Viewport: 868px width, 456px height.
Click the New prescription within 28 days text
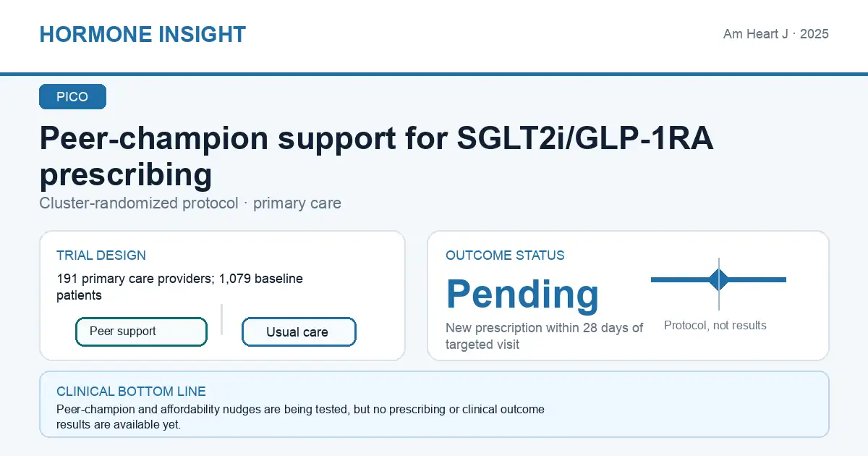click(x=544, y=337)
